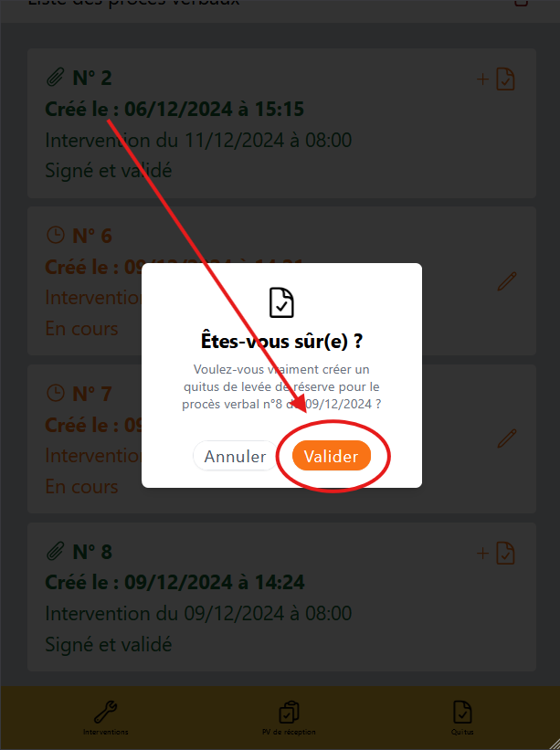The width and height of the screenshot is (560, 750).
Task: Click the "Êtes-vous sûr(e) ?" dialog title
Action: [281, 342]
